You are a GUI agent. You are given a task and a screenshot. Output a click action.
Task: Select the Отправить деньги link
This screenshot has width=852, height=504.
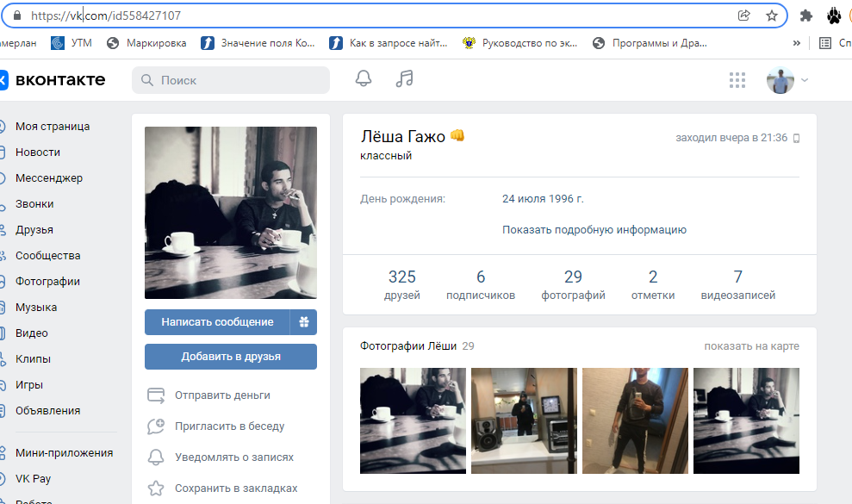point(222,395)
